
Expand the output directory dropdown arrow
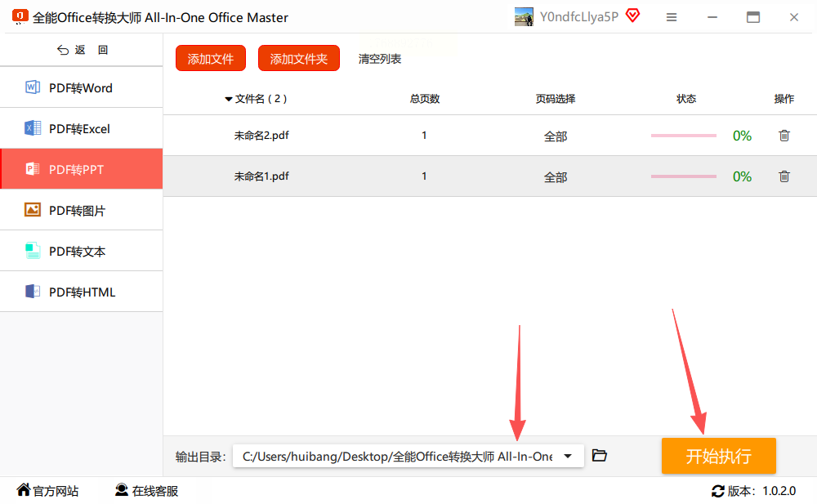coord(568,456)
